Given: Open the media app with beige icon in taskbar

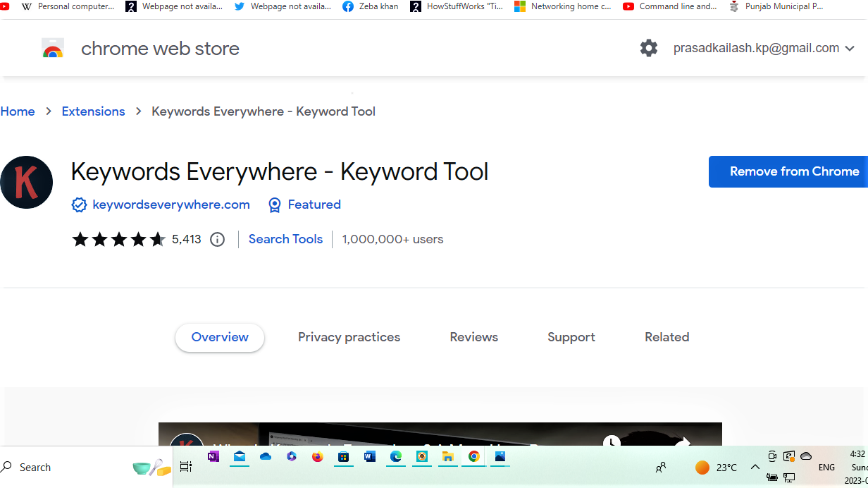Looking at the screenshot, I should [422, 457].
